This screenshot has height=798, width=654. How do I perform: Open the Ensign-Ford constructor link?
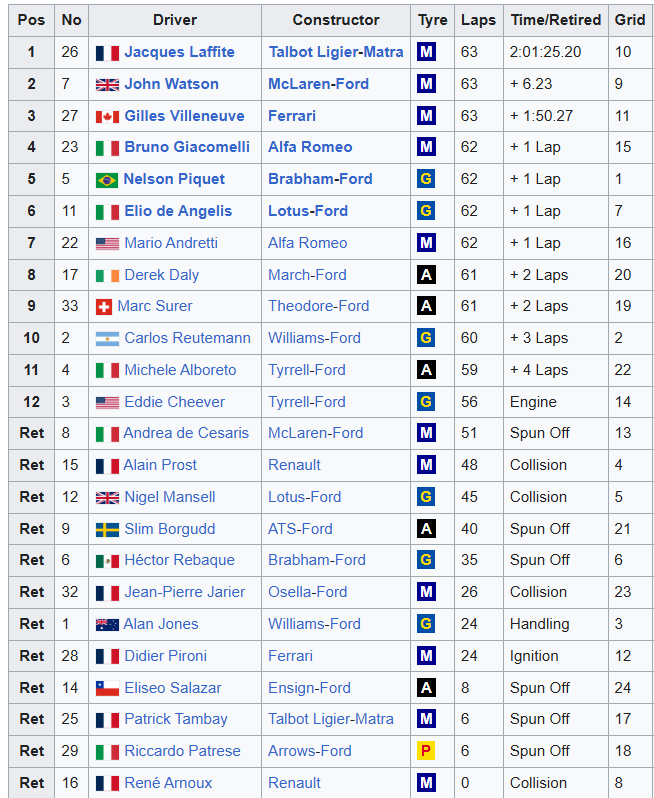[309, 688]
